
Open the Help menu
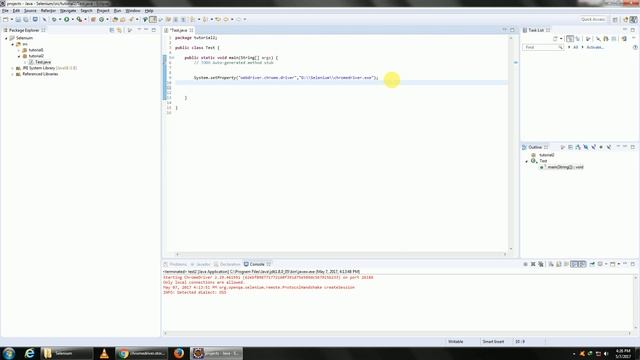click(x=149, y=11)
